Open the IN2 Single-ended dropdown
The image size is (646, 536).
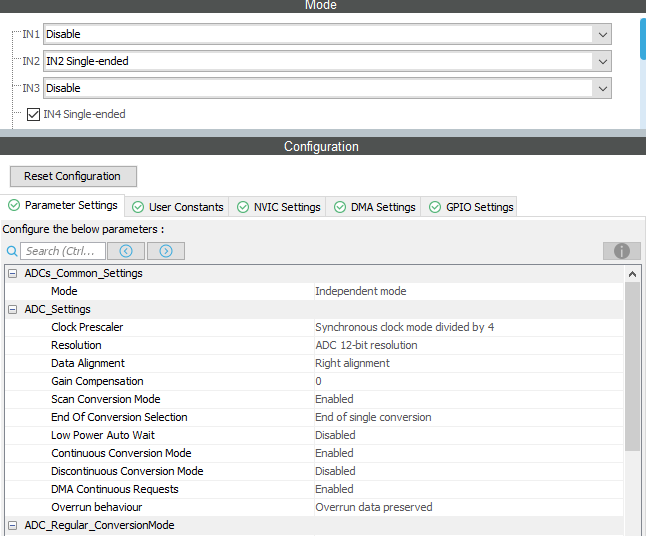[x=326, y=61]
